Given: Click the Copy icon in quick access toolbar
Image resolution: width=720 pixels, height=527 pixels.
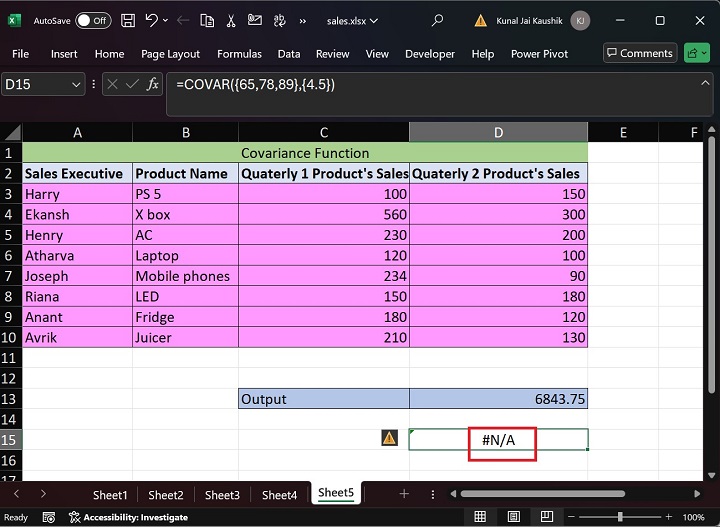Looking at the screenshot, I should pyautogui.click(x=206, y=20).
